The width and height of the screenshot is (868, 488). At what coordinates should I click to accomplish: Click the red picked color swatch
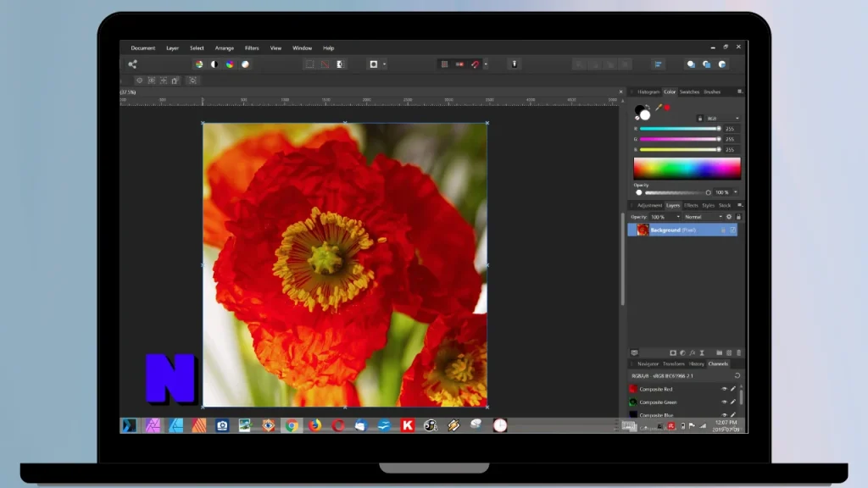click(667, 108)
